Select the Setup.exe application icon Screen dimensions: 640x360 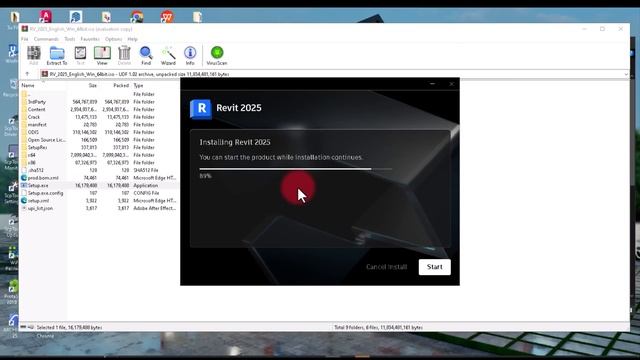[24, 185]
